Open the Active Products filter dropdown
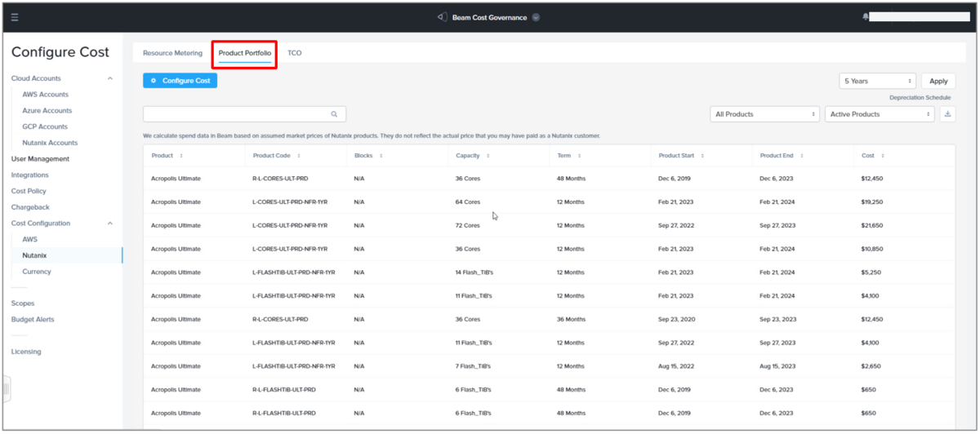The image size is (980, 434). [x=880, y=114]
